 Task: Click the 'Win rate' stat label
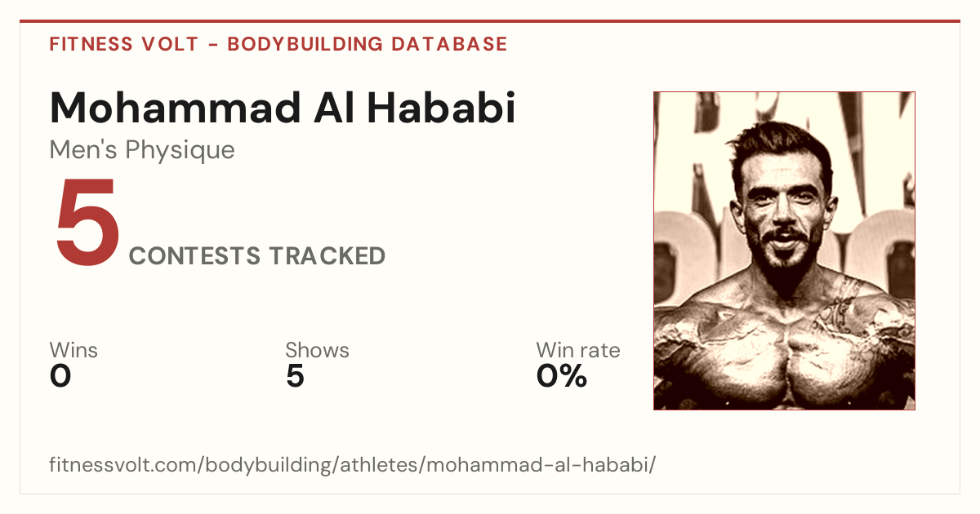pos(578,351)
